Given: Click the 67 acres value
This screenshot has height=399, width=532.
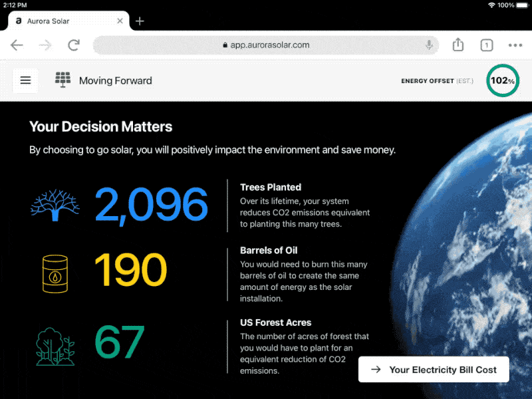Looking at the screenshot, I should click(x=120, y=342).
